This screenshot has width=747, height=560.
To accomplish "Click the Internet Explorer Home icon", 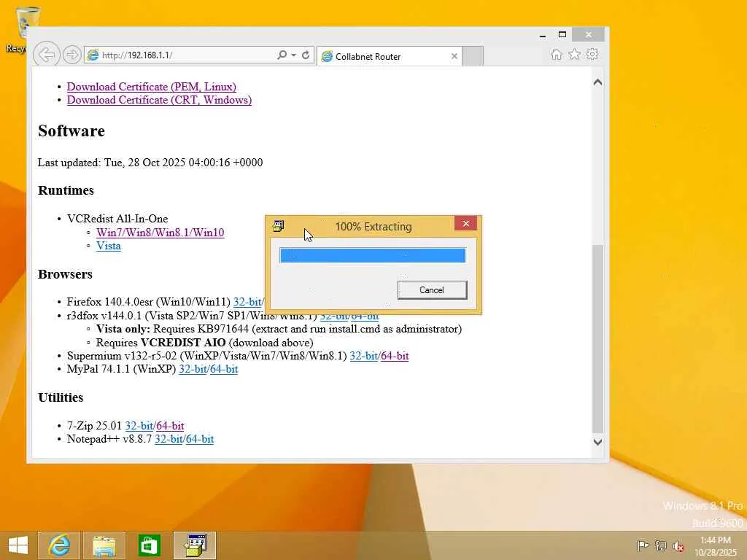I will tap(556, 54).
